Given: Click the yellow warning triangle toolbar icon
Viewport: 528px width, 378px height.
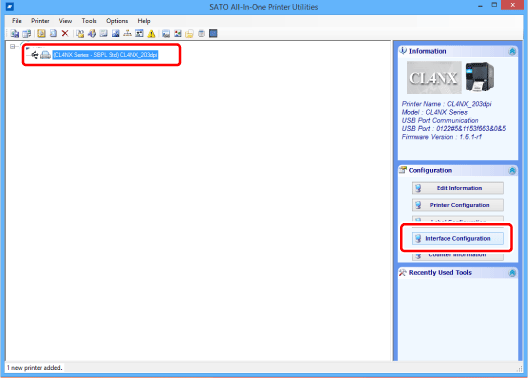Looking at the screenshot, I should tap(152, 33).
